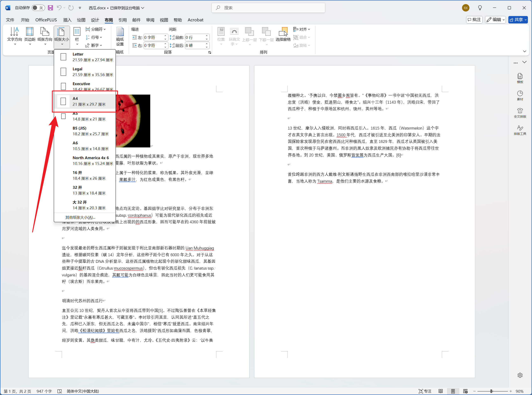
Task: Switch to Read Mode view in status bar
Action: [441, 391]
